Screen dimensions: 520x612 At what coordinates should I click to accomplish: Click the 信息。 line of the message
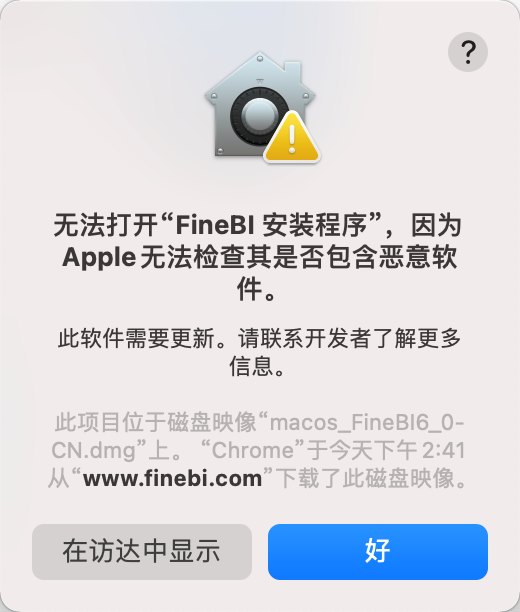258,366
